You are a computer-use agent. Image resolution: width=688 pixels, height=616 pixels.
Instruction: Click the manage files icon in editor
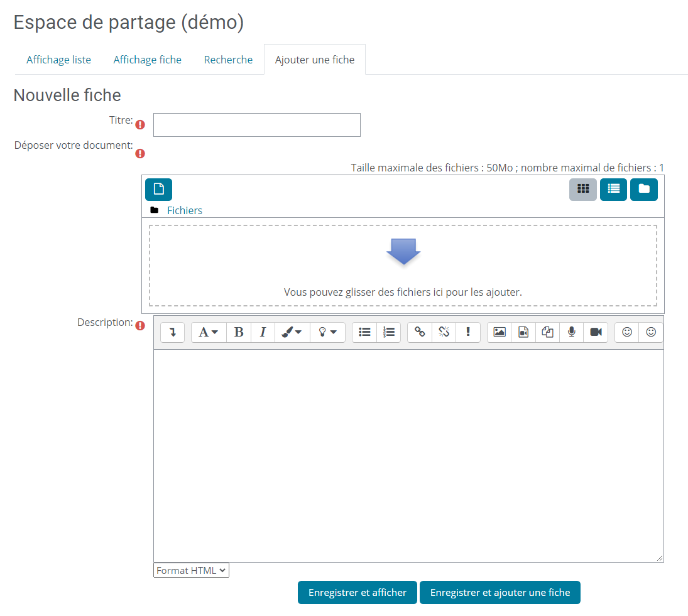coord(548,332)
